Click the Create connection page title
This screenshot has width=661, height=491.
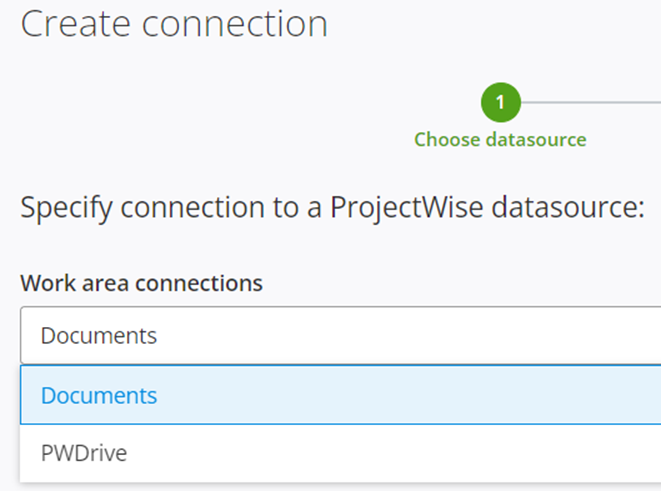pos(174,24)
